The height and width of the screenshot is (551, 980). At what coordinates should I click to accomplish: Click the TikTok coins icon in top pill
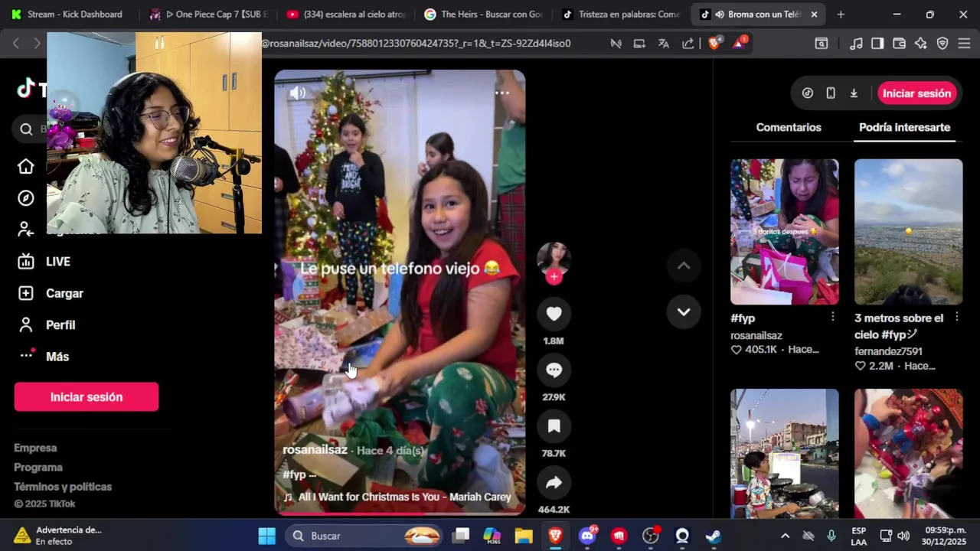(x=808, y=93)
